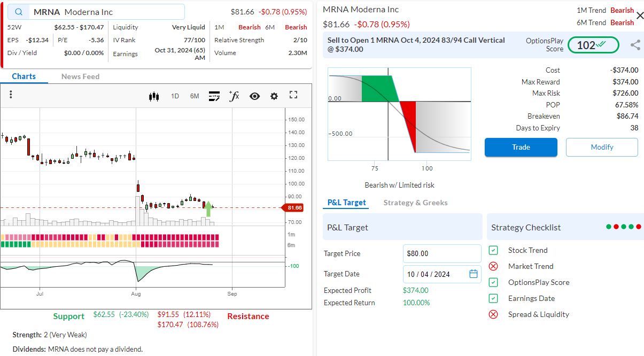Click the OptionsPlay Score 102 badge
Viewport: 644px width, 356px height.
[x=593, y=45]
